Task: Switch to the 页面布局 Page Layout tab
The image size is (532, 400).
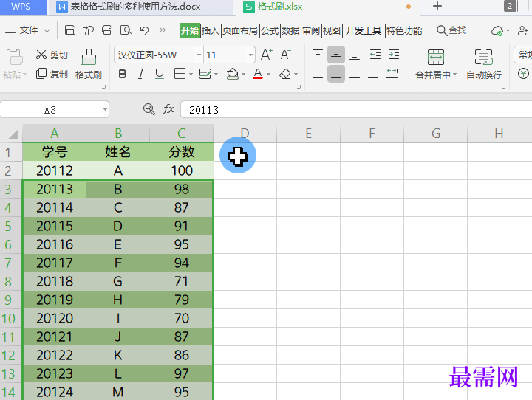Action: pyautogui.click(x=240, y=30)
